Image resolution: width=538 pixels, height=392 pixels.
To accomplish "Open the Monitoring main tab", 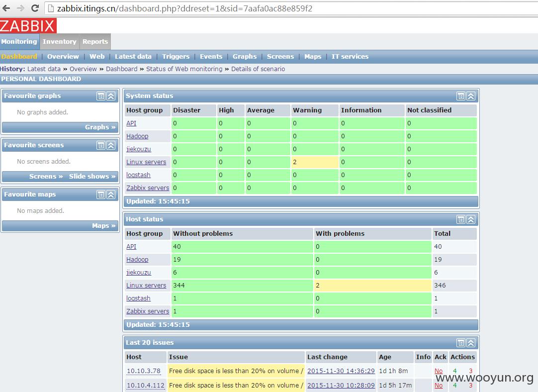I will click(x=19, y=41).
